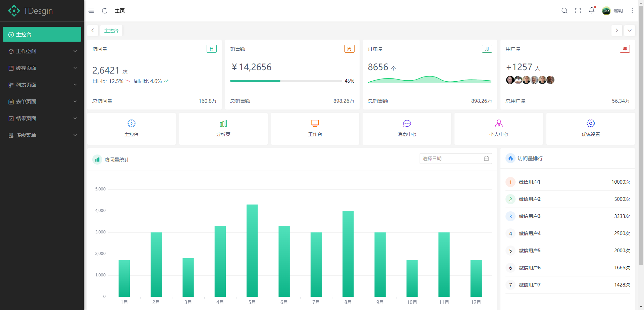Switch to the 主控台 page tab
Viewport: 644px width, 310px height.
point(111,31)
